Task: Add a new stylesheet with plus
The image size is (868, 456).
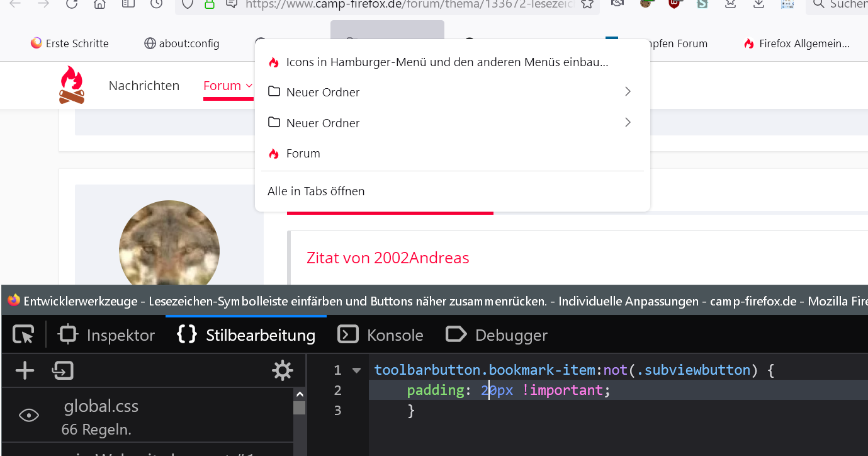Action: [x=25, y=370]
